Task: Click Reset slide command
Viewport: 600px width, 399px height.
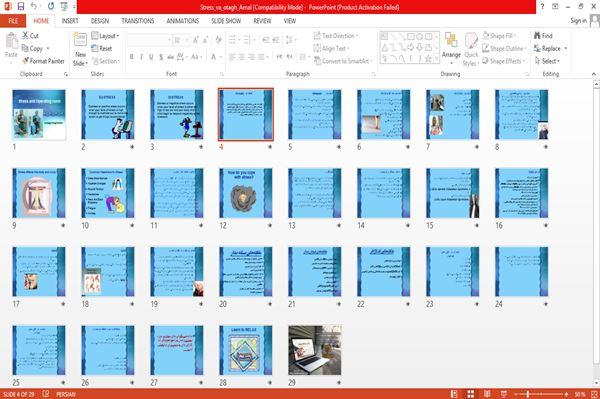Action: 101,48
